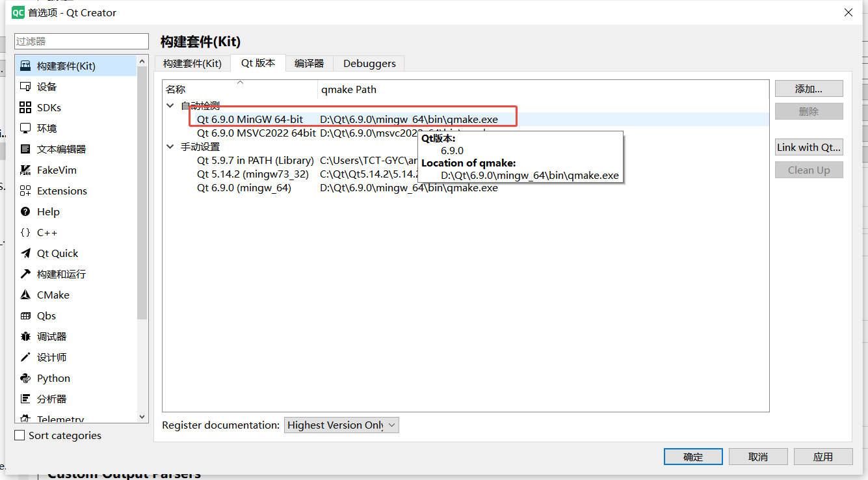
Task: Click the sidebar scroll up arrow
Action: (x=143, y=60)
